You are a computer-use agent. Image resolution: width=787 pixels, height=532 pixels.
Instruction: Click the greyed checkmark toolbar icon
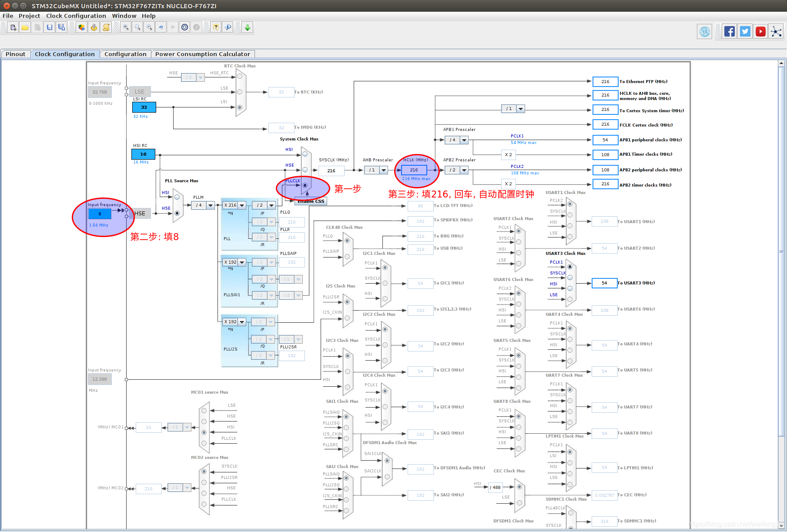[197, 27]
